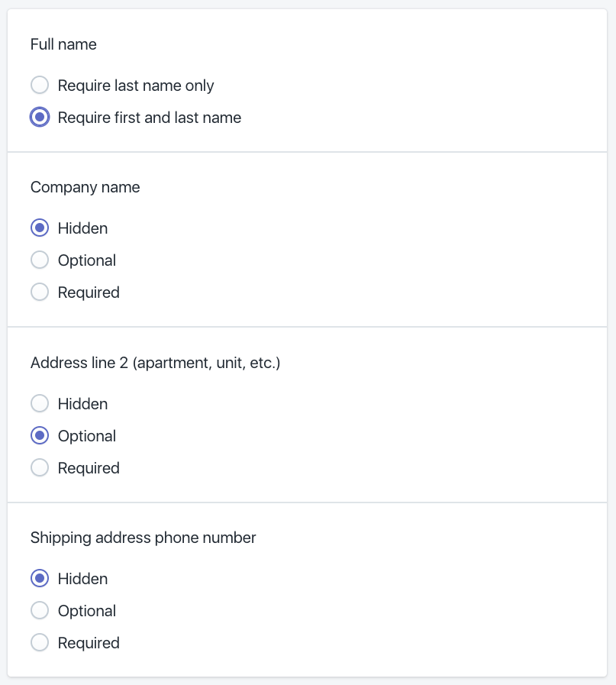Click the 'Hidden' label under Address line 2
Image resolution: width=616 pixels, height=685 pixels.
[x=82, y=403]
